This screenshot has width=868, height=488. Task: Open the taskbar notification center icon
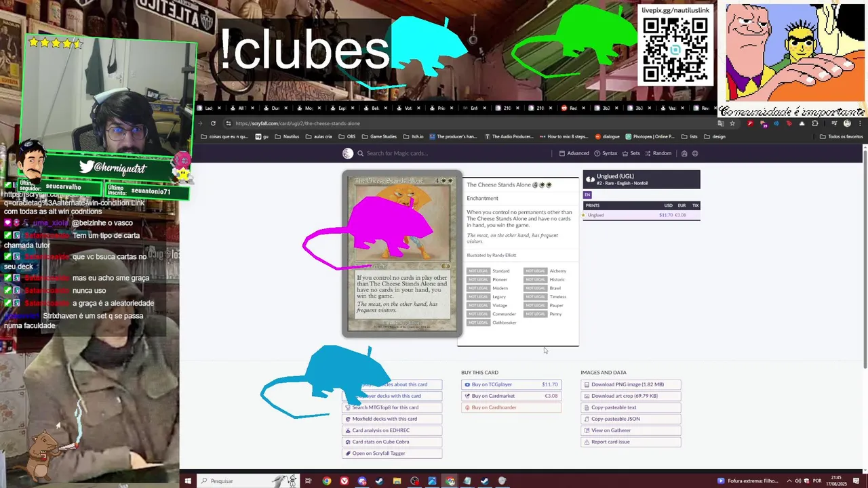tap(856, 481)
